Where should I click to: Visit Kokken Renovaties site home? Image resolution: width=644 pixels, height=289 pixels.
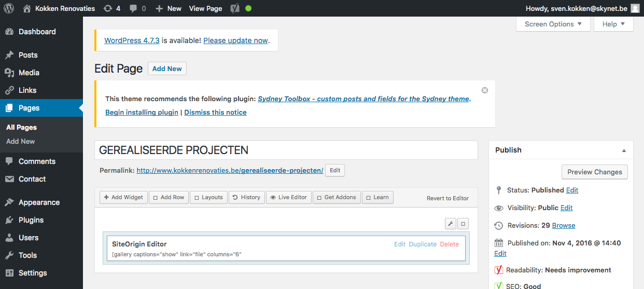coord(59,8)
